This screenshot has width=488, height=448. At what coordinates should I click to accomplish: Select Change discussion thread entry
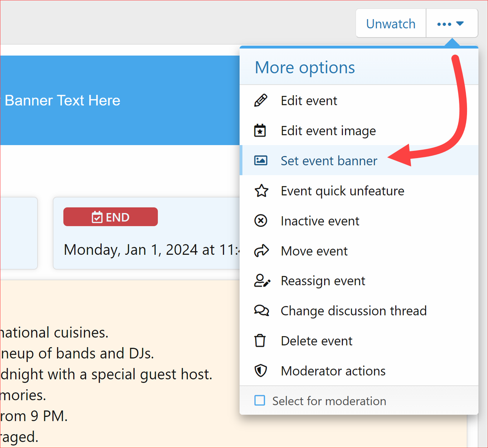359,311
